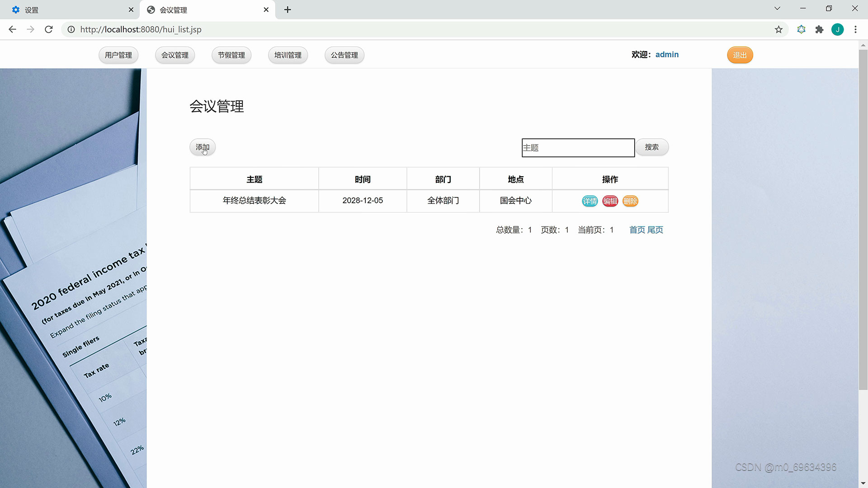Bookmark this page with the star icon
868x488 pixels.
[778, 29]
